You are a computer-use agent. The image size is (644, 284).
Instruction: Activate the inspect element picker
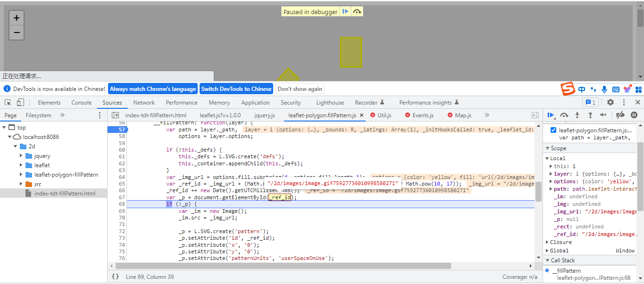pos(8,102)
